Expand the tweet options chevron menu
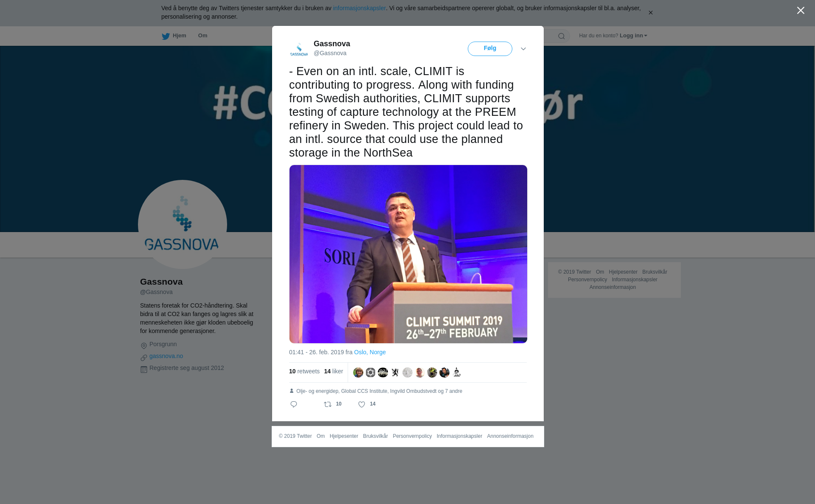The width and height of the screenshot is (815, 504). point(523,49)
